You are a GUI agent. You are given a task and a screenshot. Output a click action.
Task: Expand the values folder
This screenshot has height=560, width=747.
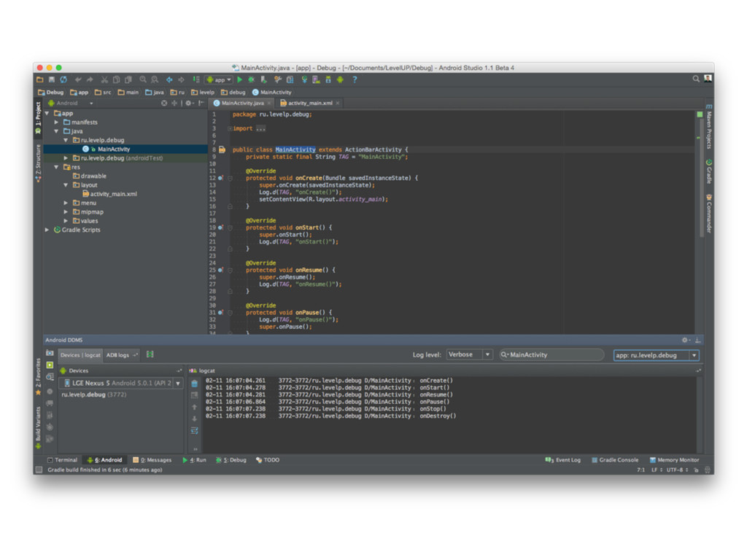(66, 221)
